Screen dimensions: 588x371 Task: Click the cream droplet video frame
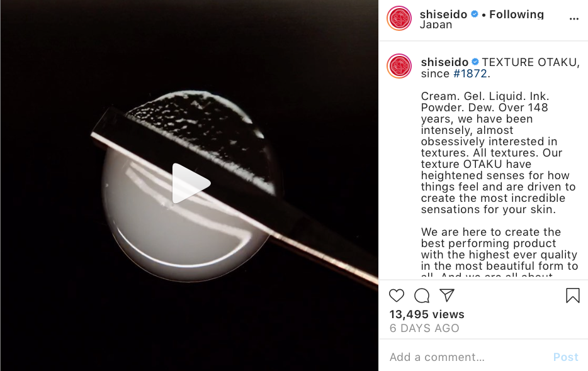click(189, 185)
